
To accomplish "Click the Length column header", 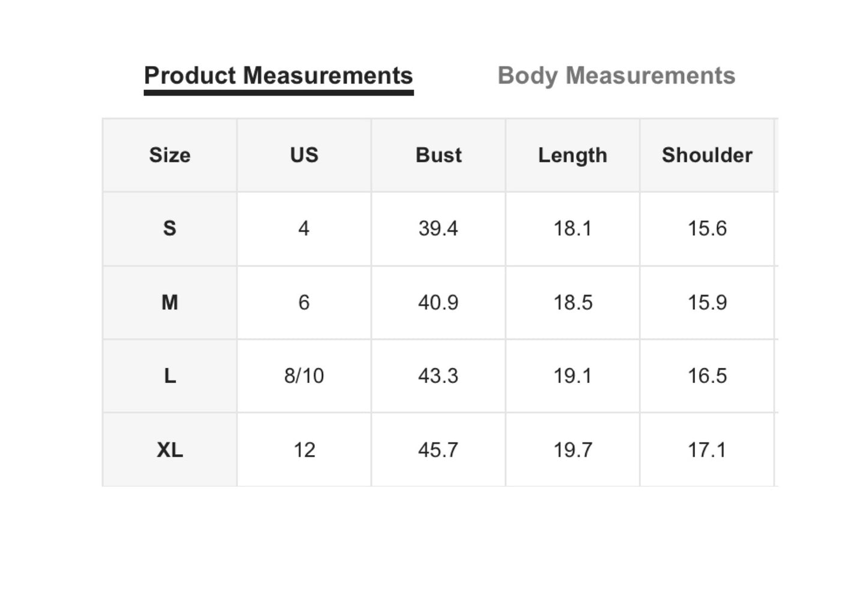I will [572, 155].
